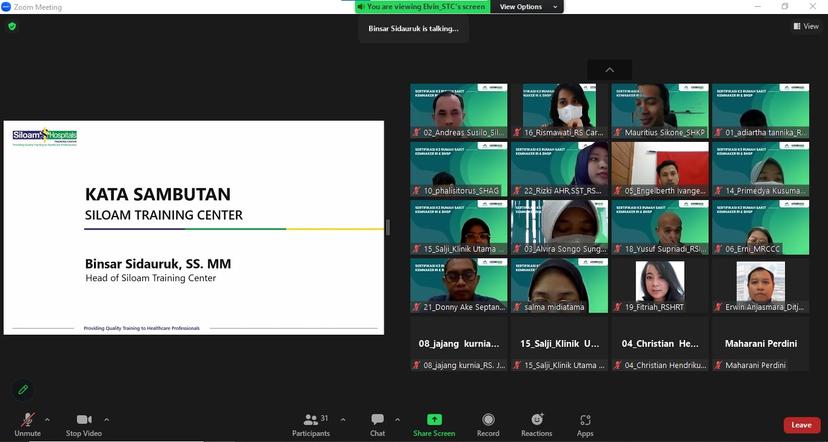Select the 10_phalisitorus_SHAG video tile
828x442 pixels.
click(x=459, y=169)
